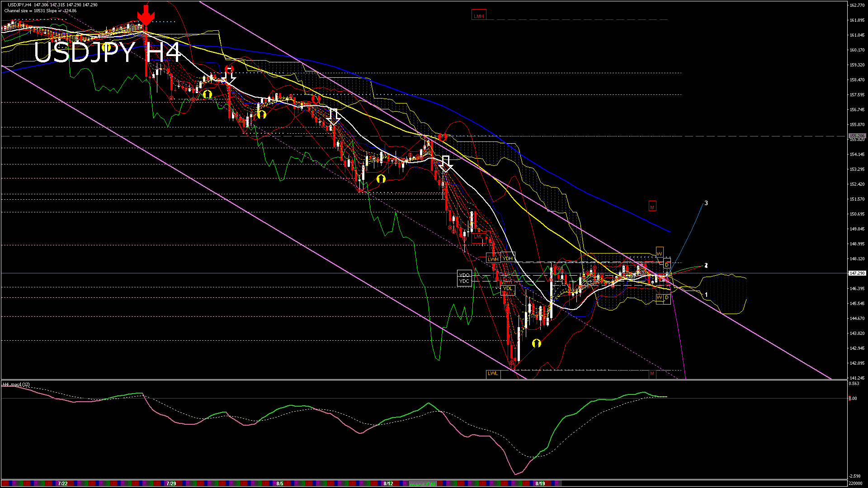
Task: Click the 8/5 date on time axis
Action: [280, 483]
